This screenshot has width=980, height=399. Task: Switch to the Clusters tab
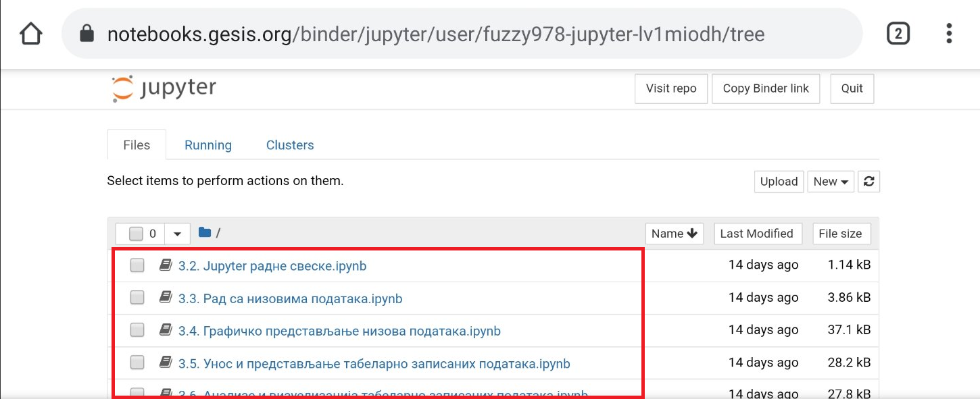[x=290, y=145]
